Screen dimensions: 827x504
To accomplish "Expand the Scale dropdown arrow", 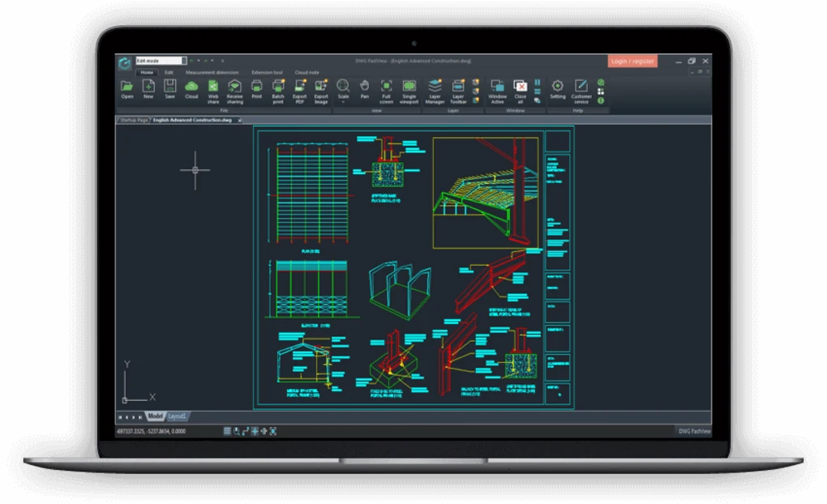I will (x=343, y=102).
